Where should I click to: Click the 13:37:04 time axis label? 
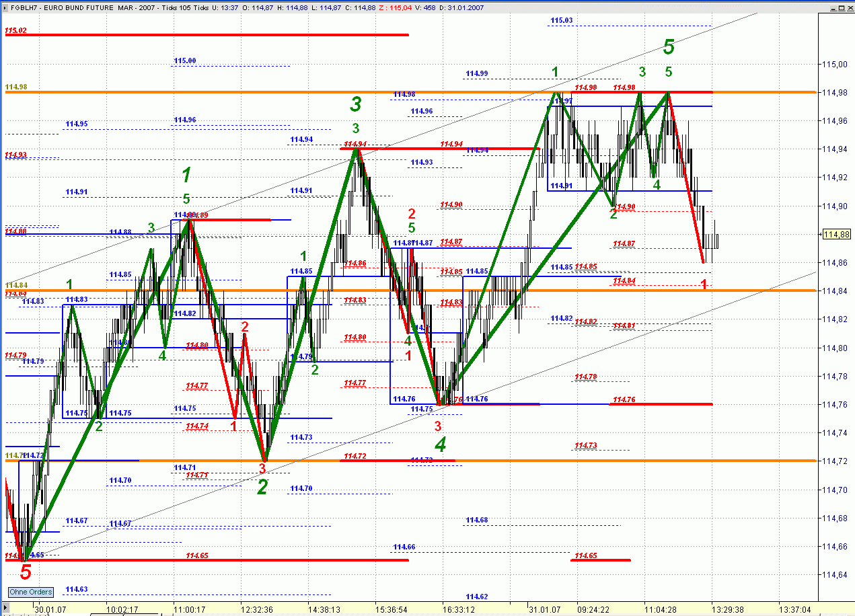[795, 609]
